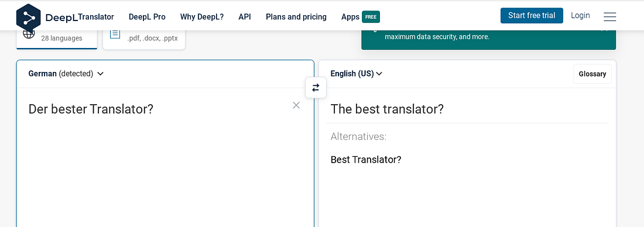Click the DeepL hexagon logo
Viewport: 644px width, 227px height.
point(28,18)
